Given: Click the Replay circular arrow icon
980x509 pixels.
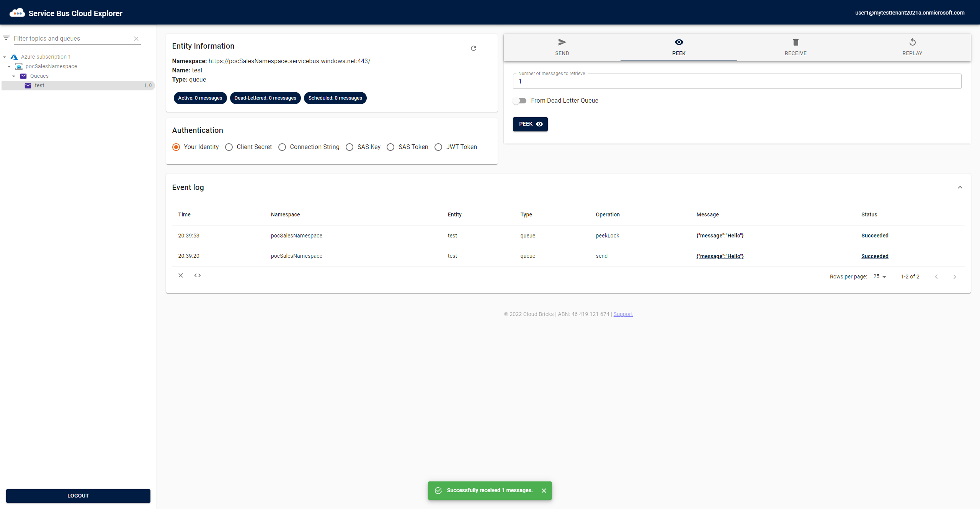Looking at the screenshot, I should coord(912,42).
